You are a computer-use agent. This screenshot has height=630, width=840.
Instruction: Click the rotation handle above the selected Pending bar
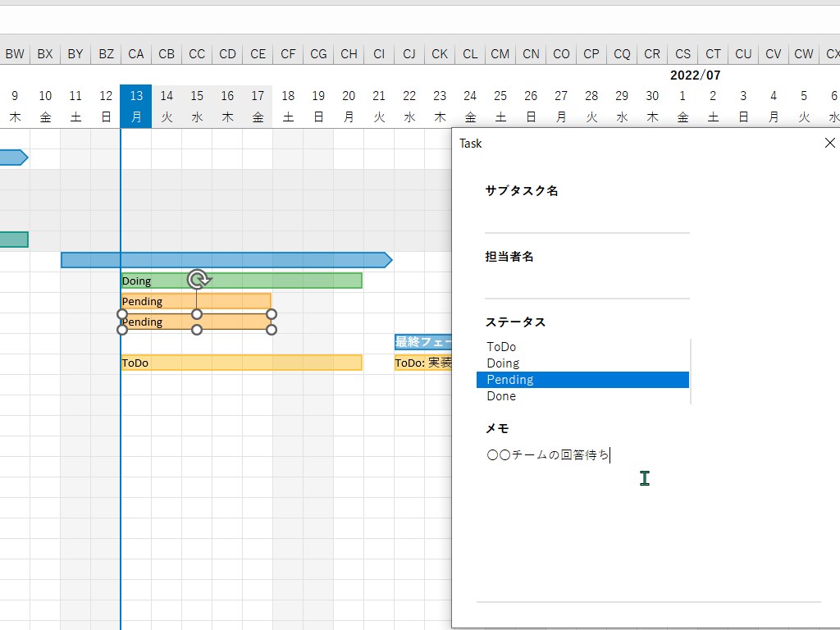point(199,280)
